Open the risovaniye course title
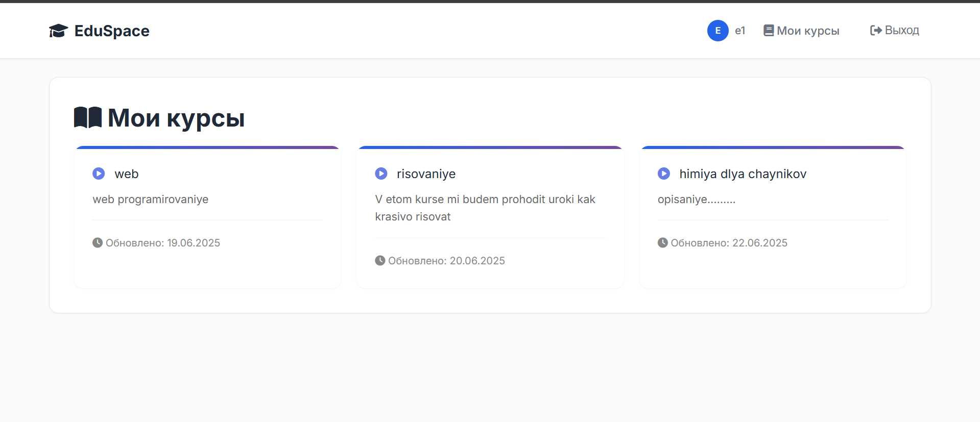Image resolution: width=980 pixels, height=422 pixels. (426, 173)
